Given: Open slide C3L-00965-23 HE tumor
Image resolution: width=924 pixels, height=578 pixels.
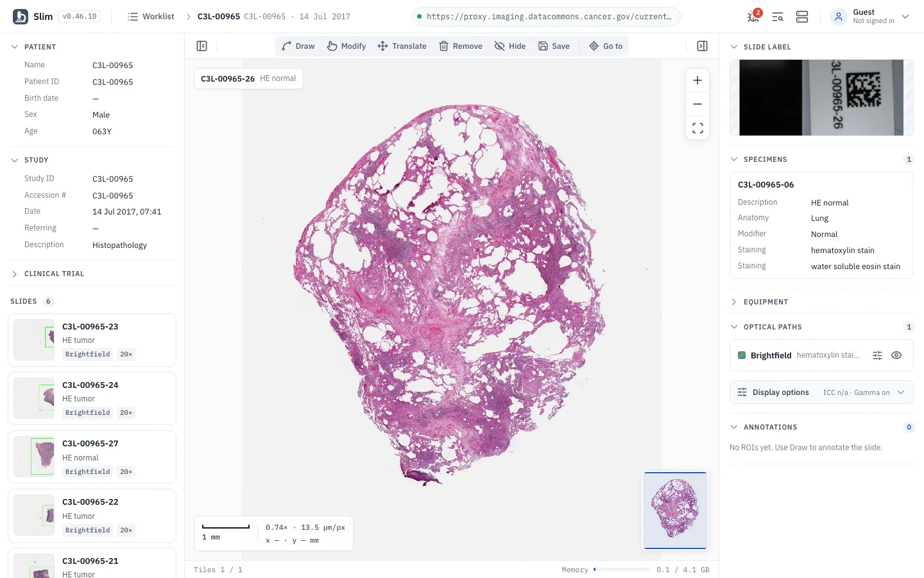Looking at the screenshot, I should coord(92,340).
